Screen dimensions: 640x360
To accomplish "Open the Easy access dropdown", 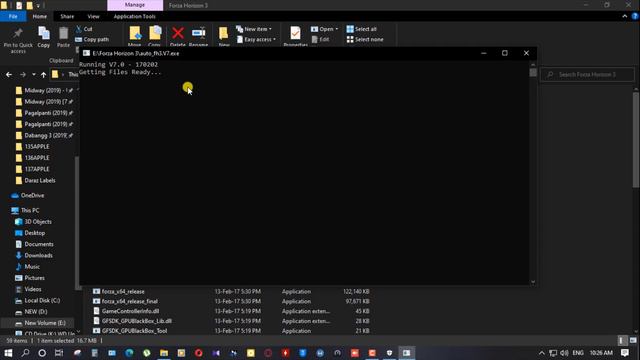I will (256, 40).
